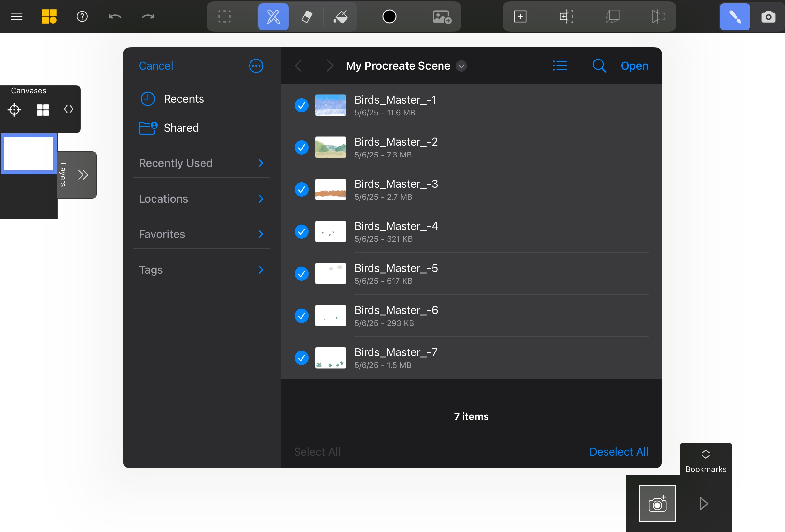
Task: Expand the Tags section
Action: 202,270
